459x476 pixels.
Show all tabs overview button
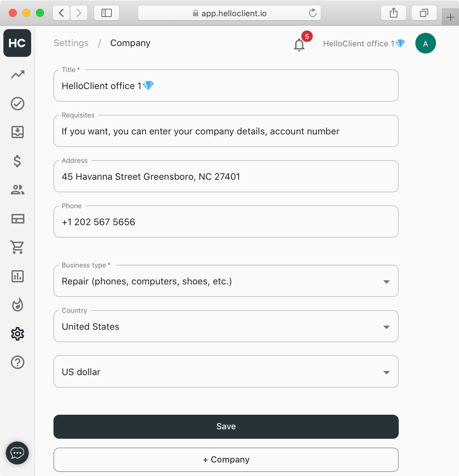pos(424,13)
